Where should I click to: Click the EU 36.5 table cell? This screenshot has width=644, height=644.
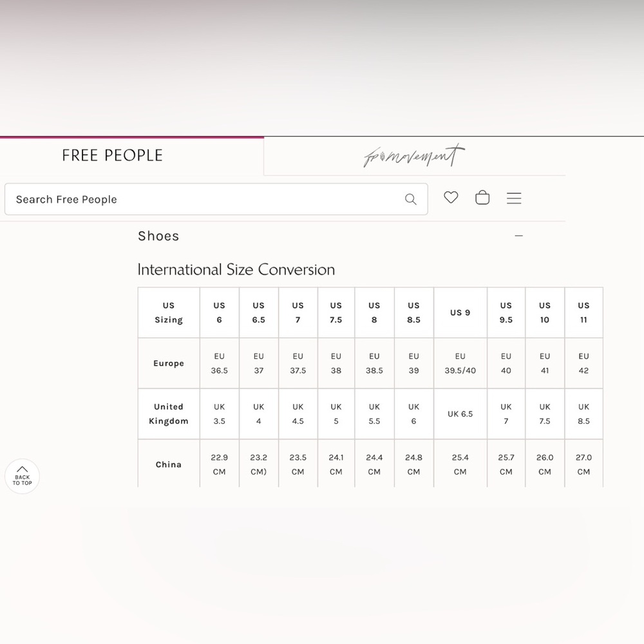coord(220,363)
